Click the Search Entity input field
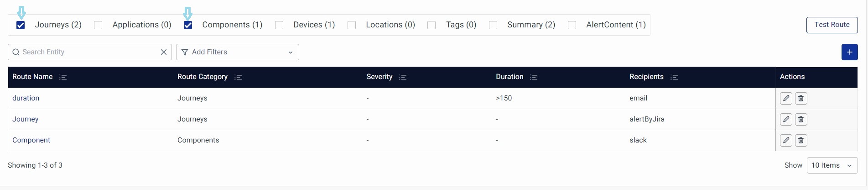Image resolution: width=868 pixels, height=190 pixels. pos(89,52)
